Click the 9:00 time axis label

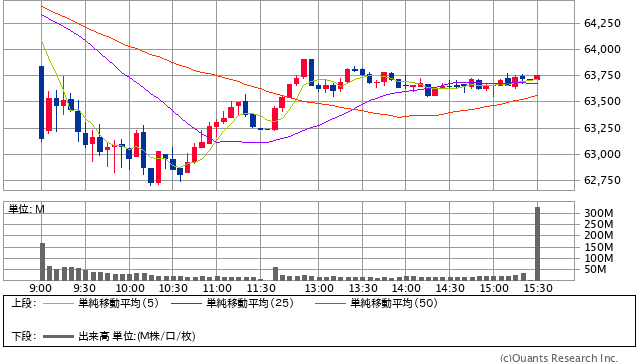[x=41, y=288]
